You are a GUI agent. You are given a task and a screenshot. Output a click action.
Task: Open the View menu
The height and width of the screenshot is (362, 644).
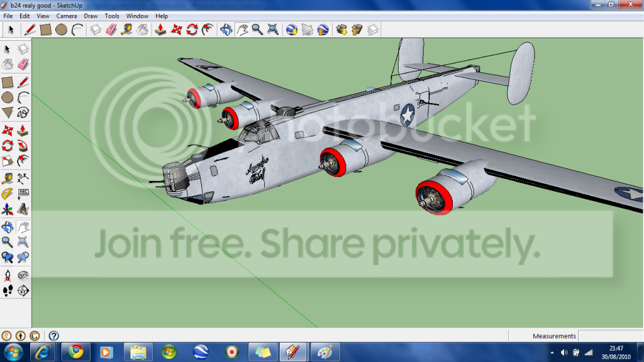click(43, 16)
